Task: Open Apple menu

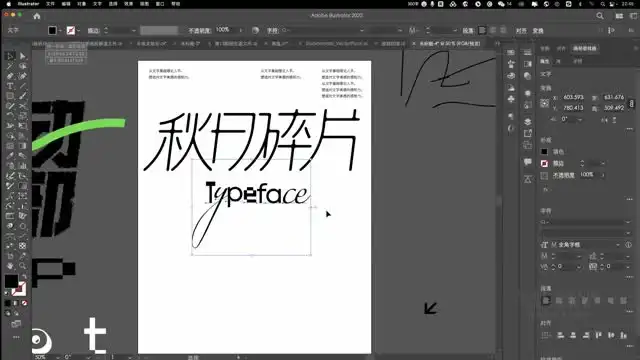Action: [9, 4]
